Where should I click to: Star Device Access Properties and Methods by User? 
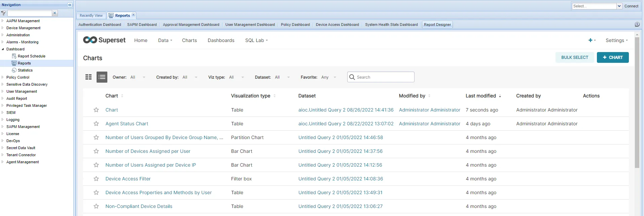point(96,192)
